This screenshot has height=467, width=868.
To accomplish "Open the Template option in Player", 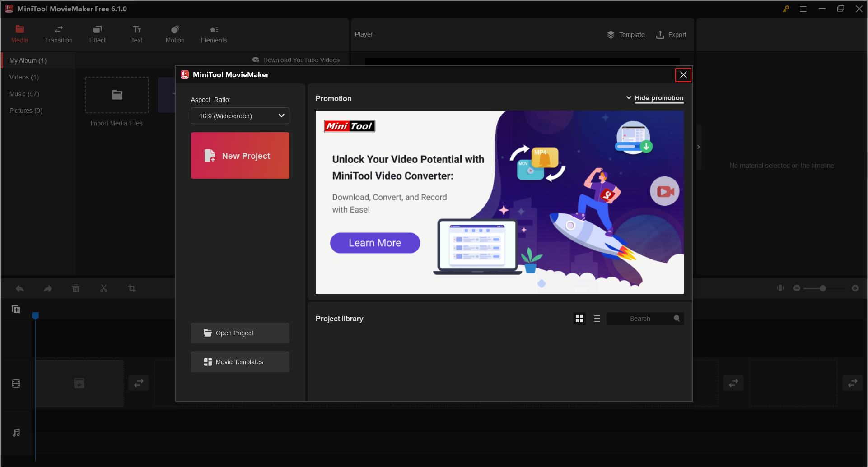I will [626, 35].
